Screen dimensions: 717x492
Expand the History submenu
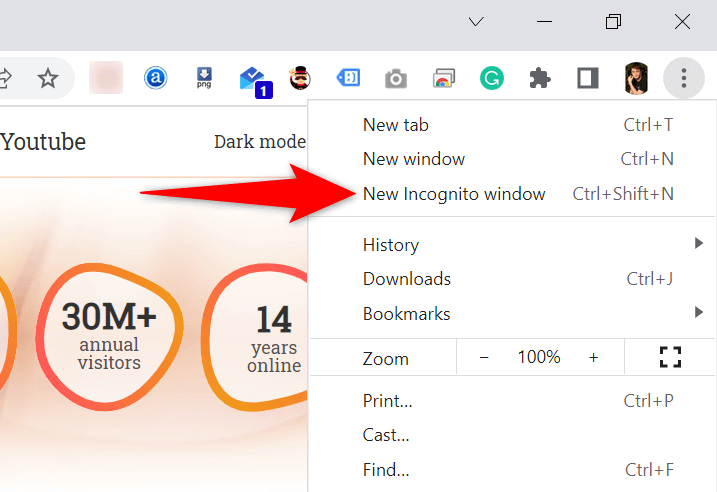[391, 245]
